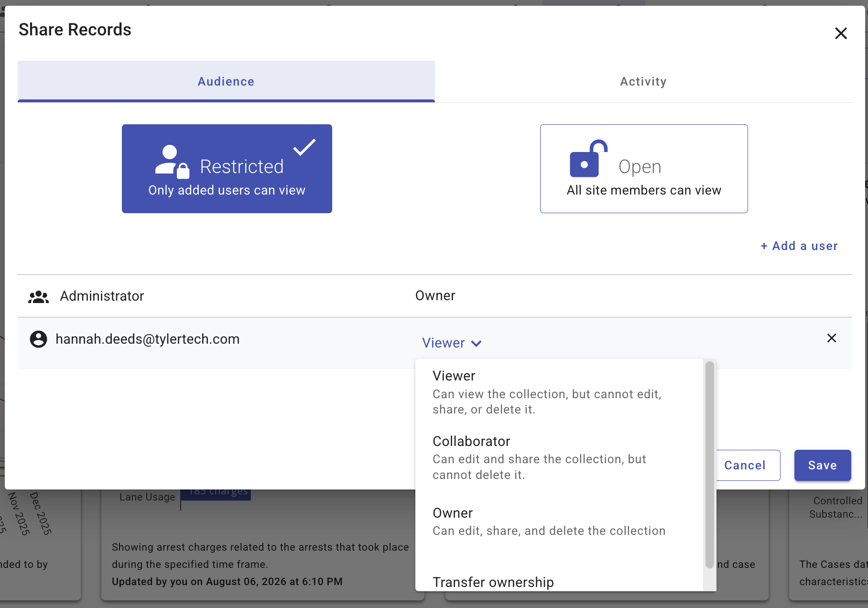Click the arrest charges description in background card
868x608 pixels.
pos(260,555)
